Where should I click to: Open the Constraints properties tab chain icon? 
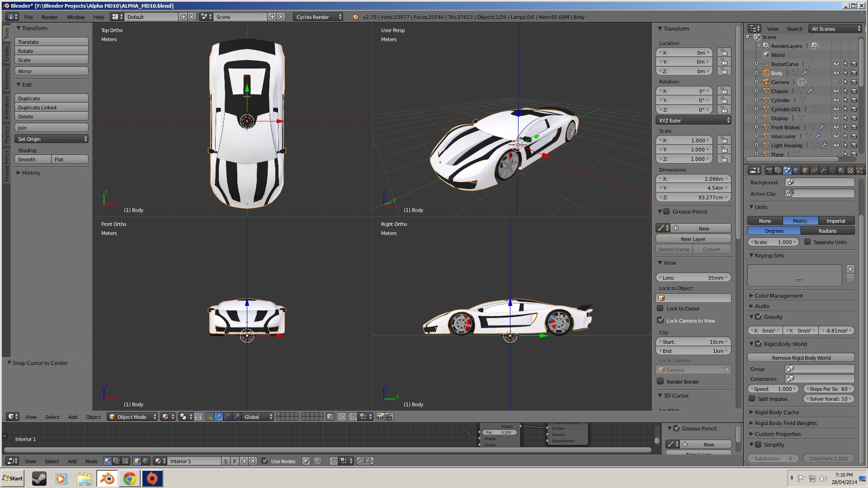[x=814, y=170]
